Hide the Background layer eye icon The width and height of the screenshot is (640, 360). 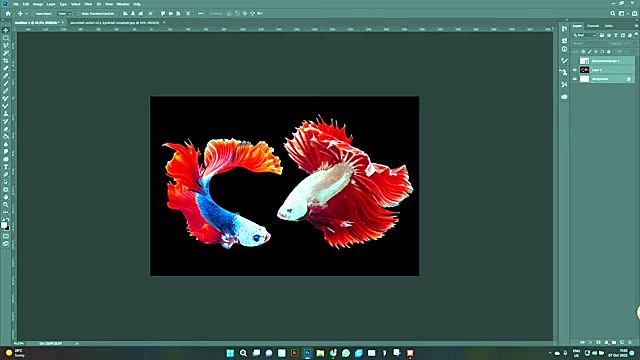575,79
